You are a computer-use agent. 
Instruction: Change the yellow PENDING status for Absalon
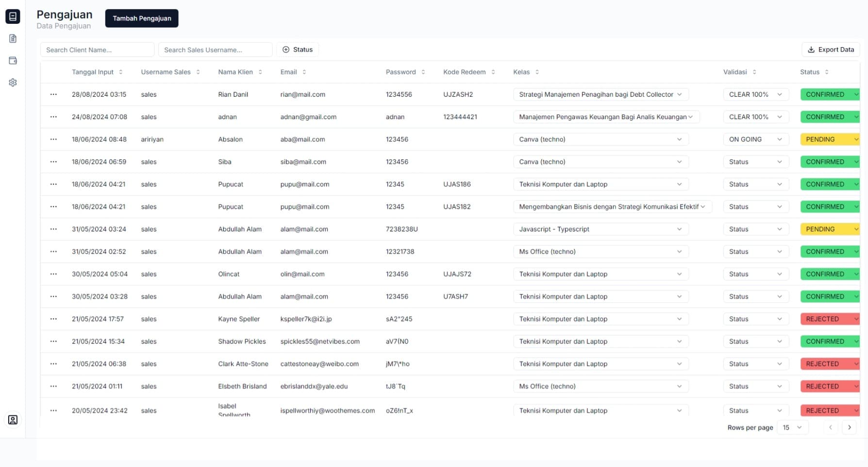(x=830, y=139)
